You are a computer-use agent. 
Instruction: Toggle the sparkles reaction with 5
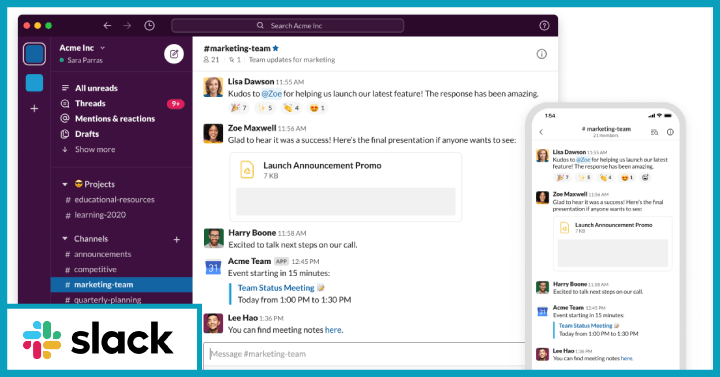coord(265,108)
